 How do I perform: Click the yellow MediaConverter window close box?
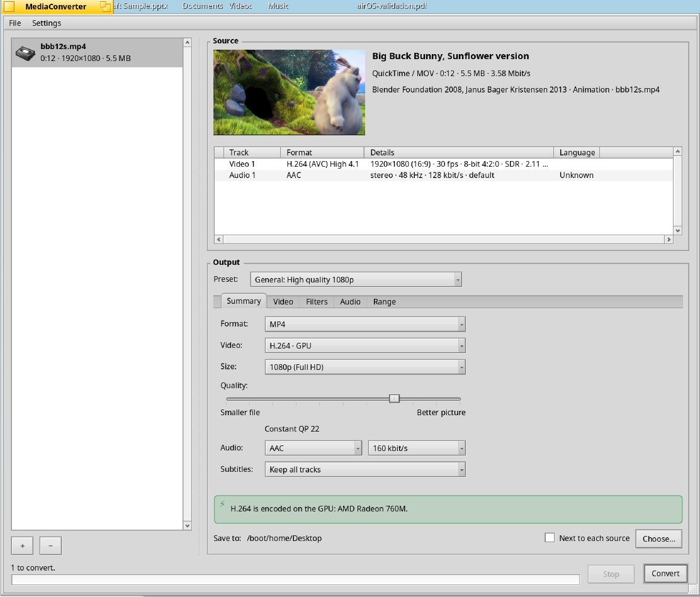click(x=9, y=6)
